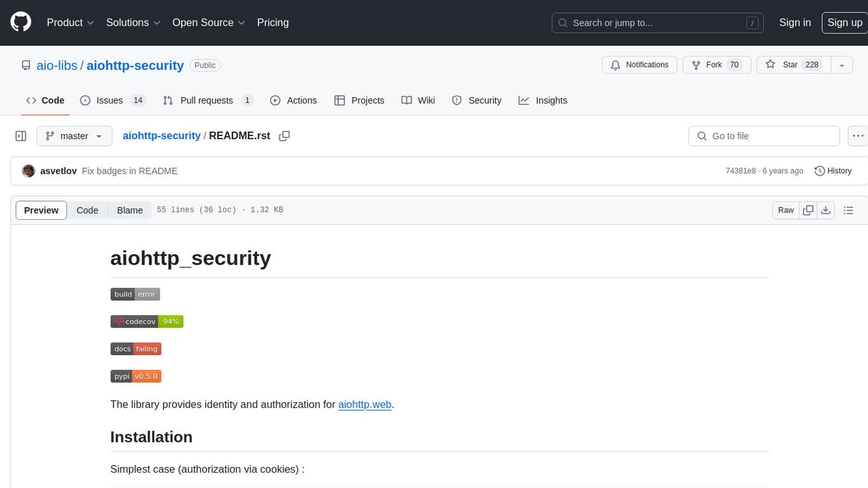This screenshot has height=488, width=868.
Task: Copy raw file contents
Action: (808, 210)
